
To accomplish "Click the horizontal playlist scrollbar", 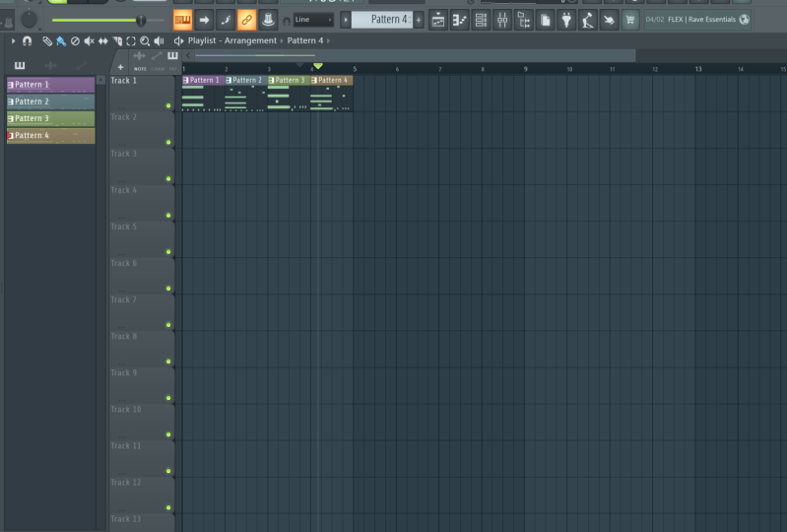I will click(414, 56).
